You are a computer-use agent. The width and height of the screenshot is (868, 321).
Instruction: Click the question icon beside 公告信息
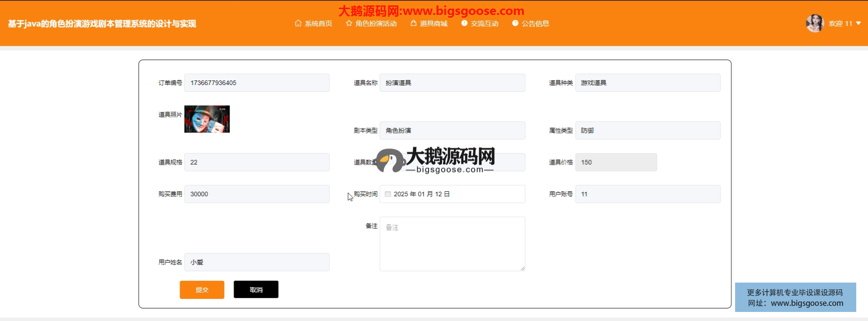(515, 23)
